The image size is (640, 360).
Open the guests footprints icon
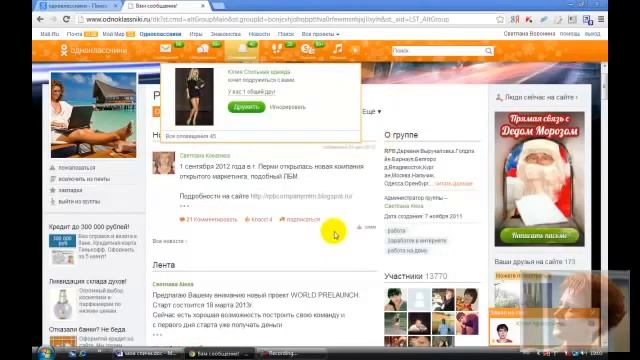277,49
